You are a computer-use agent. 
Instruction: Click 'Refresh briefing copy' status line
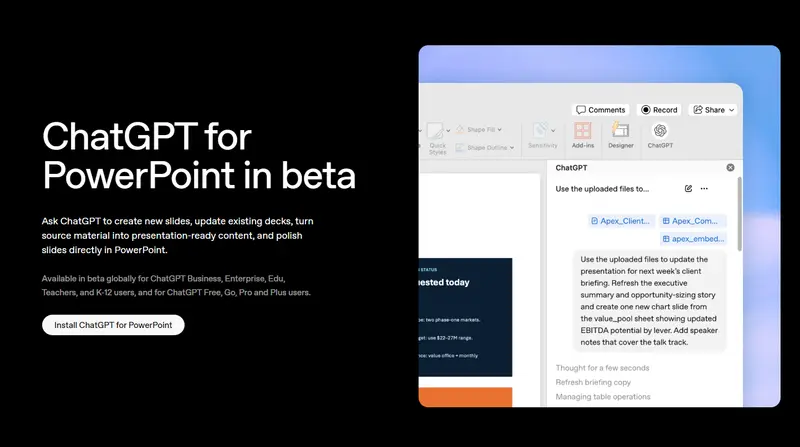(593, 382)
